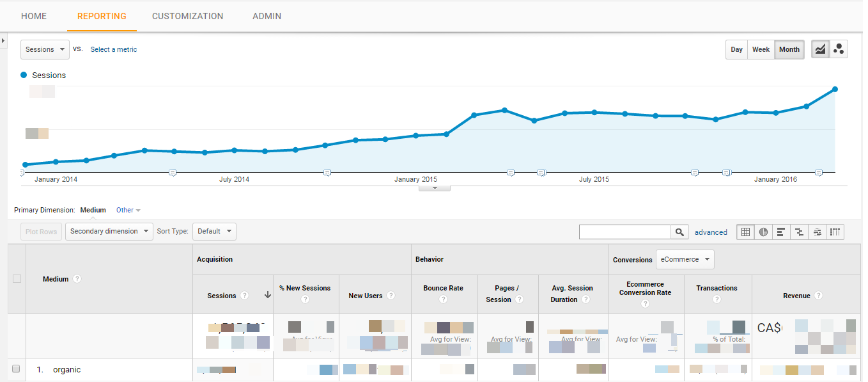Open the ADMIN tab
Image resolution: width=868 pixels, height=382 pixels.
(267, 16)
